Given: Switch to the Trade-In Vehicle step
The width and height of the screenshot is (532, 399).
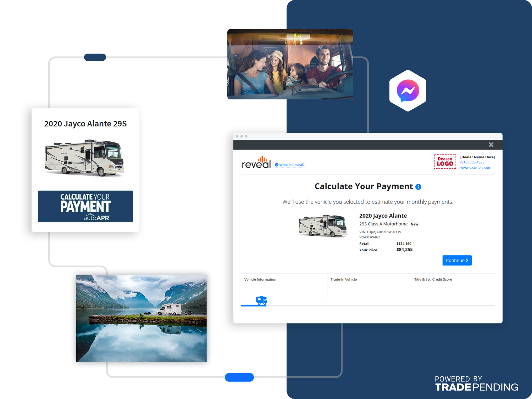Looking at the screenshot, I should tap(344, 280).
